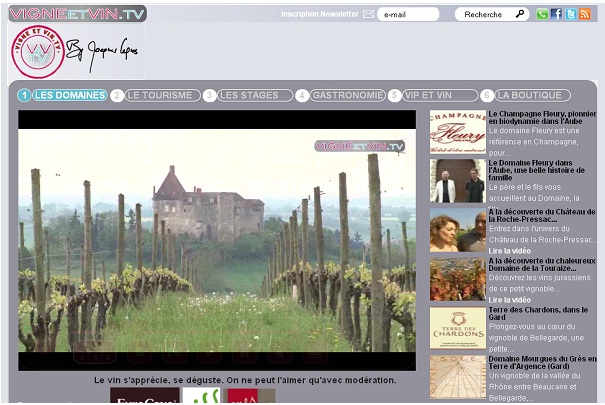Image resolution: width=605 pixels, height=405 pixels.
Task: Click the number 4 circle badge
Action: pyautogui.click(x=302, y=95)
